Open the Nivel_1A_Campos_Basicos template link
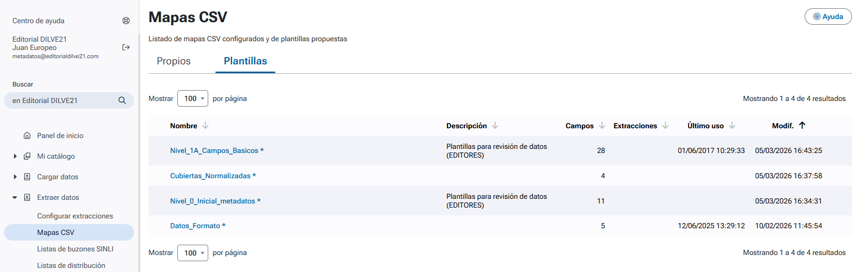This screenshot has width=868, height=272. (214, 150)
